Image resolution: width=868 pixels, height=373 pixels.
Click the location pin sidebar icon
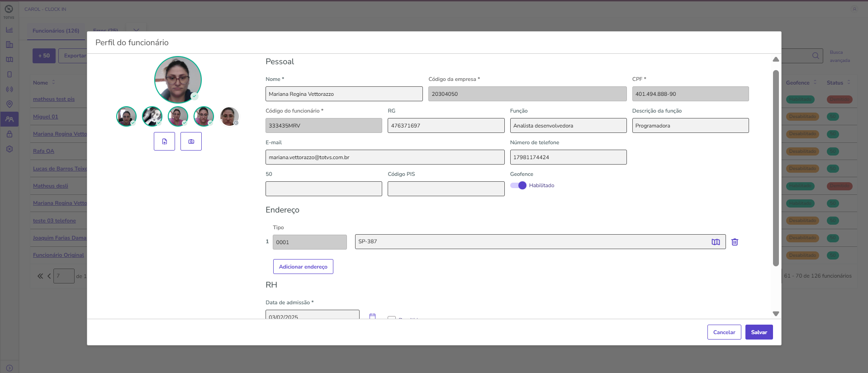[x=9, y=104]
